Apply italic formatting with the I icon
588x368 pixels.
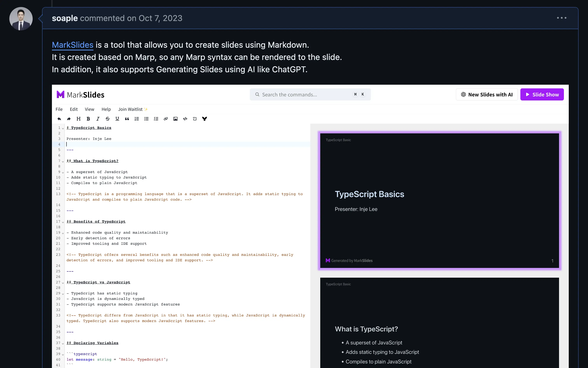98,119
